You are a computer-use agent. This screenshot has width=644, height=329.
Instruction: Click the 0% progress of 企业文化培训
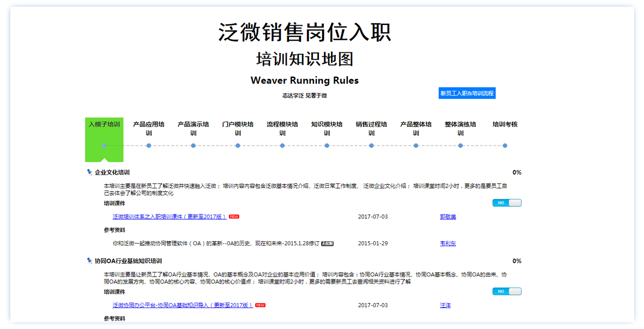pos(517,172)
